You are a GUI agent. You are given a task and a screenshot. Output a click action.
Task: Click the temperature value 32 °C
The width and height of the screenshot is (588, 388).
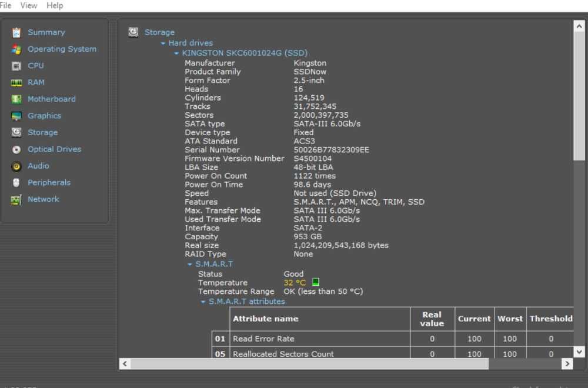[295, 283]
